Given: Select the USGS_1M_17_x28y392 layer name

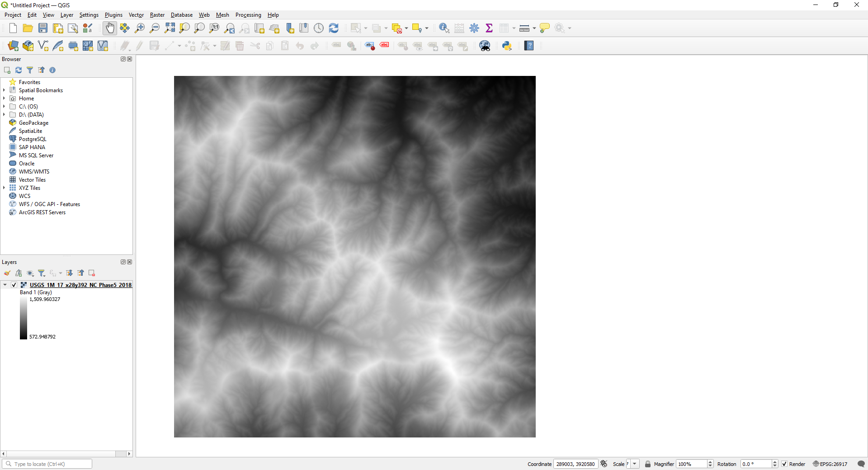Looking at the screenshot, I should pyautogui.click(x=80, y=285).
